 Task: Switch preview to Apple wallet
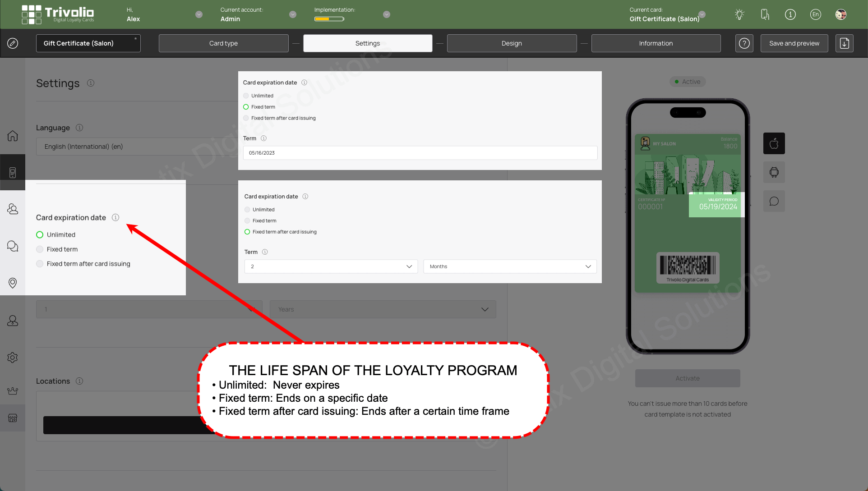[774, 143]
